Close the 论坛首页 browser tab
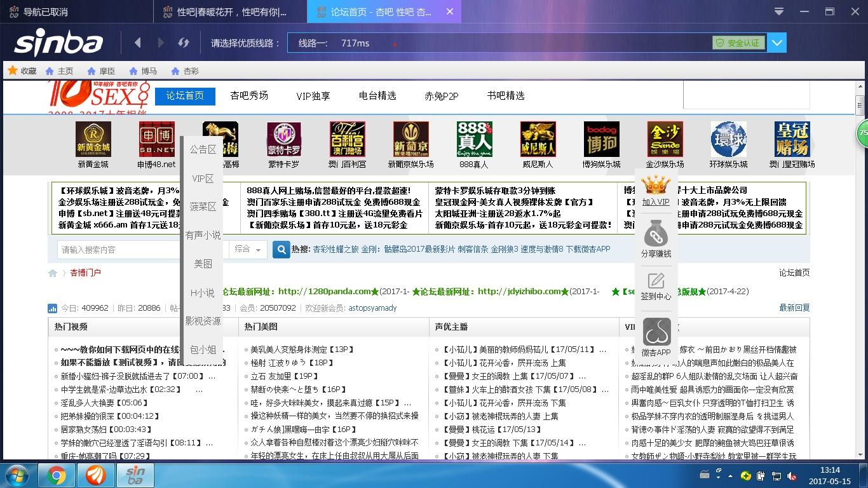The image size is (868, 488). [450, 11]
